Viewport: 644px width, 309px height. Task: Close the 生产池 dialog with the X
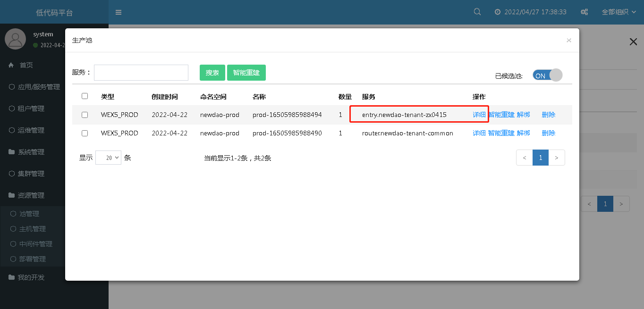pyautogui.click(x=568, y=41)
